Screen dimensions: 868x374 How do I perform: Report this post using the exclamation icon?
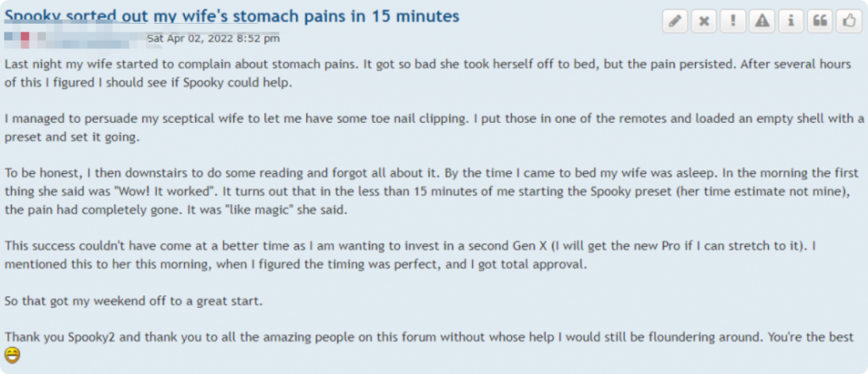732,23
